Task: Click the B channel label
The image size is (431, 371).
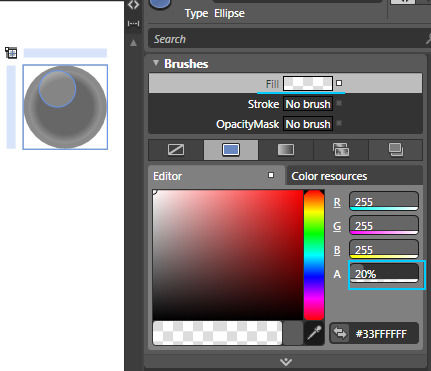Action: click(x=337, y=250)
